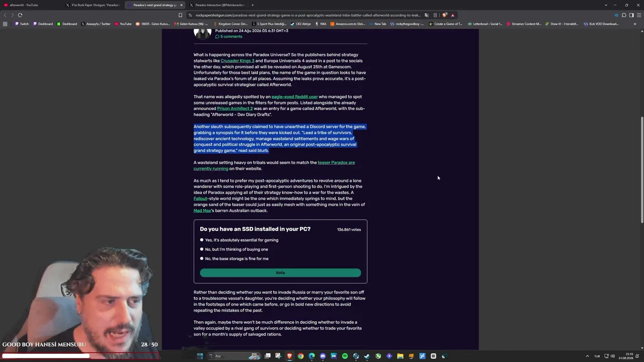644x362 pixels.
Task: Reload the page with the refresh icon
Action: (x=20, y=15)
